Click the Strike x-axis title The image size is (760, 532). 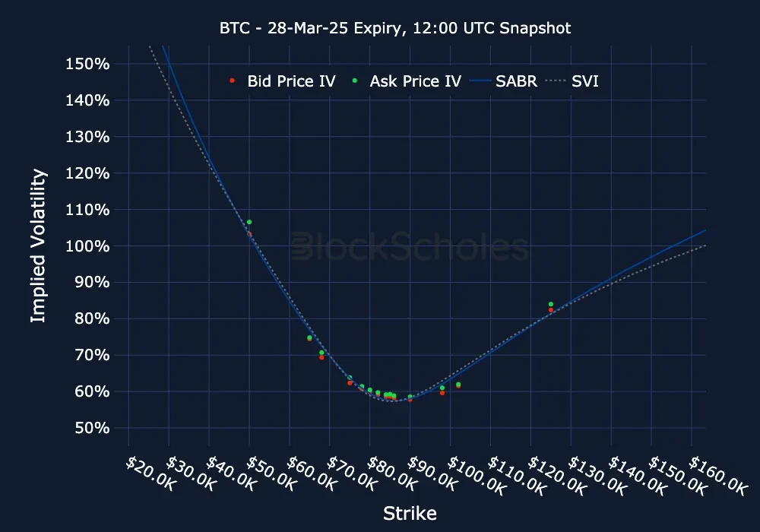pyautogui.click(x=410, y=514)
